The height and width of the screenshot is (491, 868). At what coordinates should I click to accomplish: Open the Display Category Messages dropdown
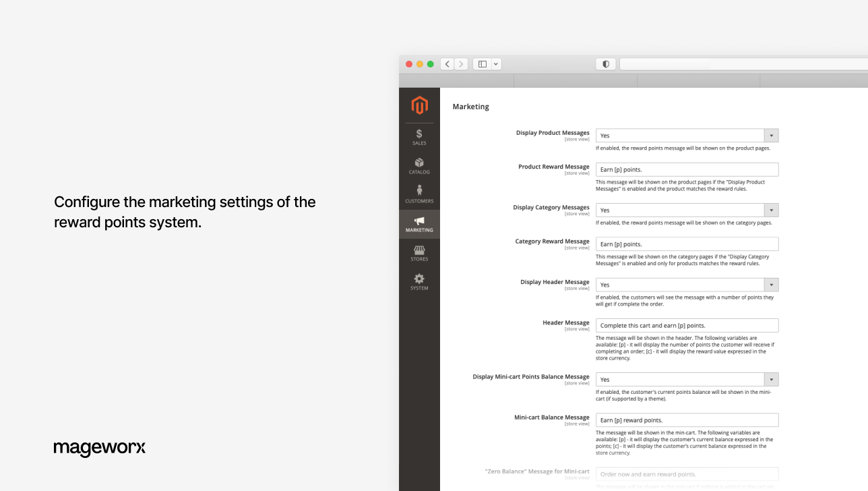point(770,210)
